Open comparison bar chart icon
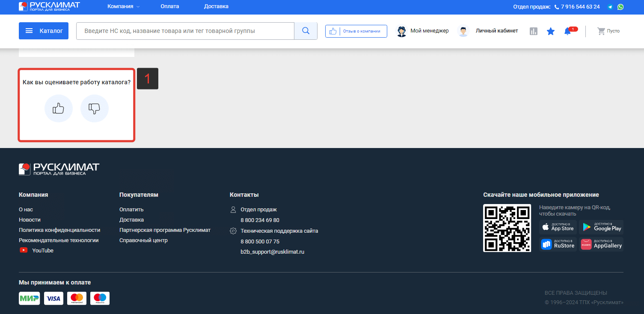This screenshot has width=644, height=314. tap(533, 31)
